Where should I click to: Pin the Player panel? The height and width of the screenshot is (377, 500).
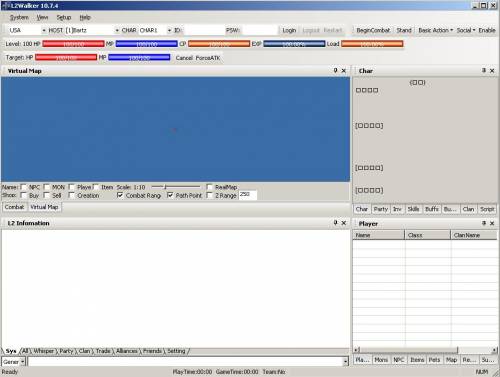[x=484, y=223]
